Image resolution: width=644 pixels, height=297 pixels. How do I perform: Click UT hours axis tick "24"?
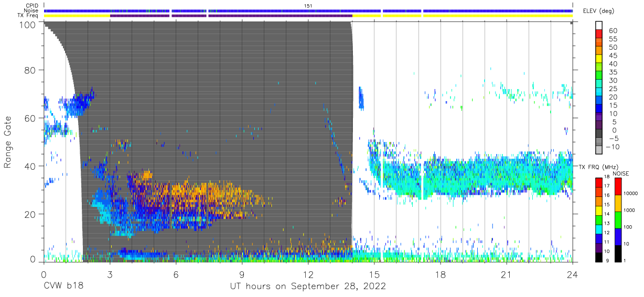tap(572, 274)
